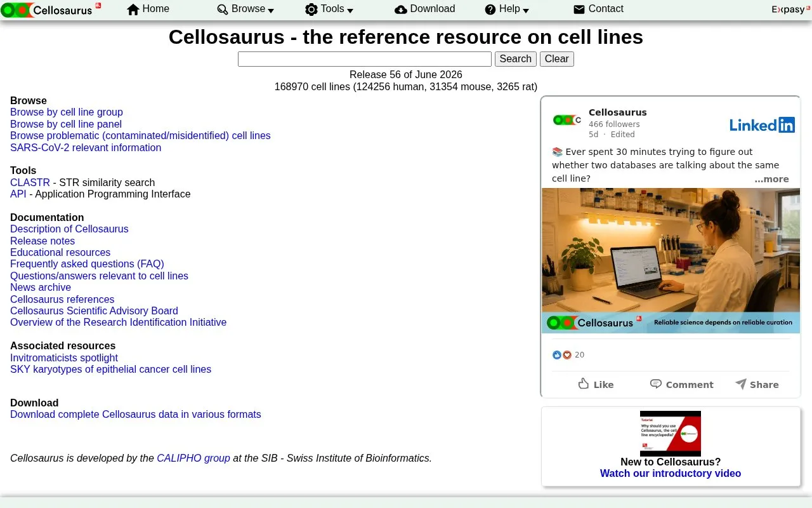Click the Share paper plane icon

tap(740, 384)
